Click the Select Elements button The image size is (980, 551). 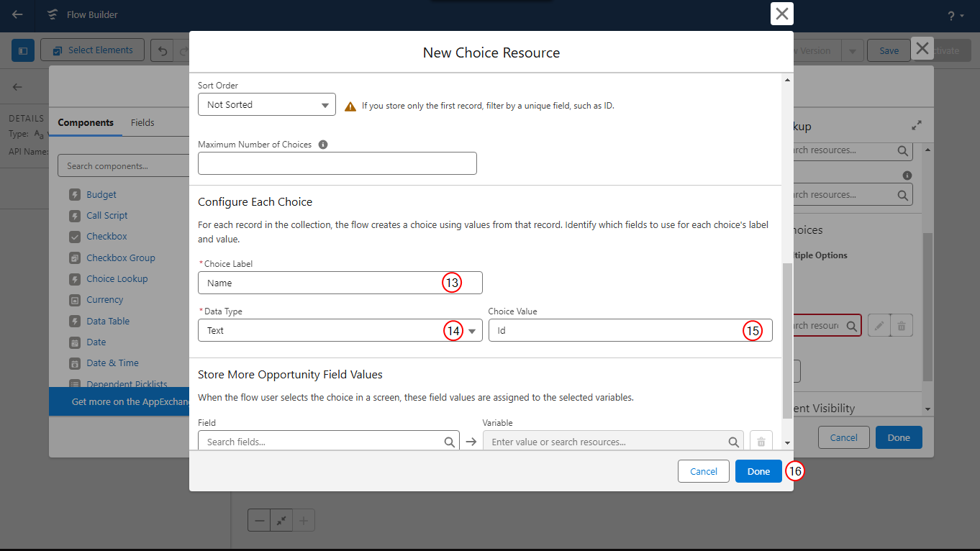93,50
